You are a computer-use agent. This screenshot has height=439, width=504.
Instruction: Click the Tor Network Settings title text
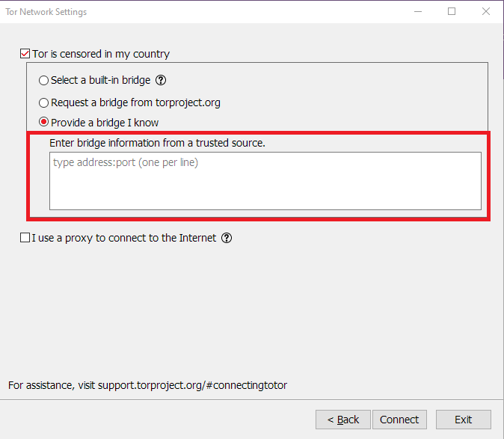(46, 12)
